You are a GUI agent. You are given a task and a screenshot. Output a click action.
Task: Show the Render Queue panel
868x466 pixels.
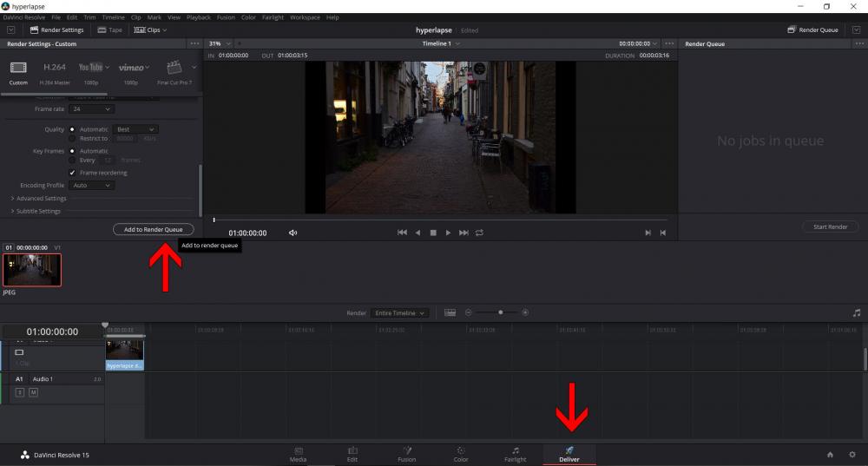[812, 30]
